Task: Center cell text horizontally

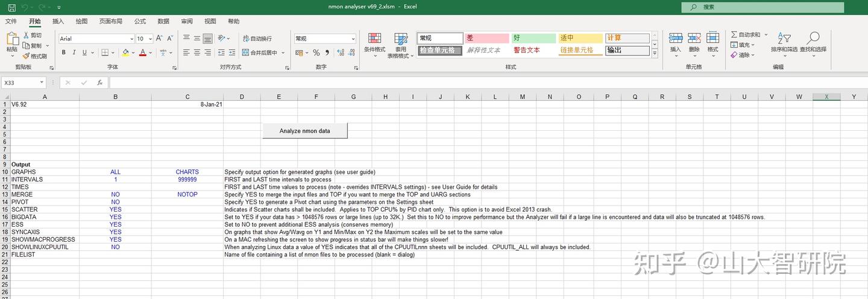Action: coord(197,52)
